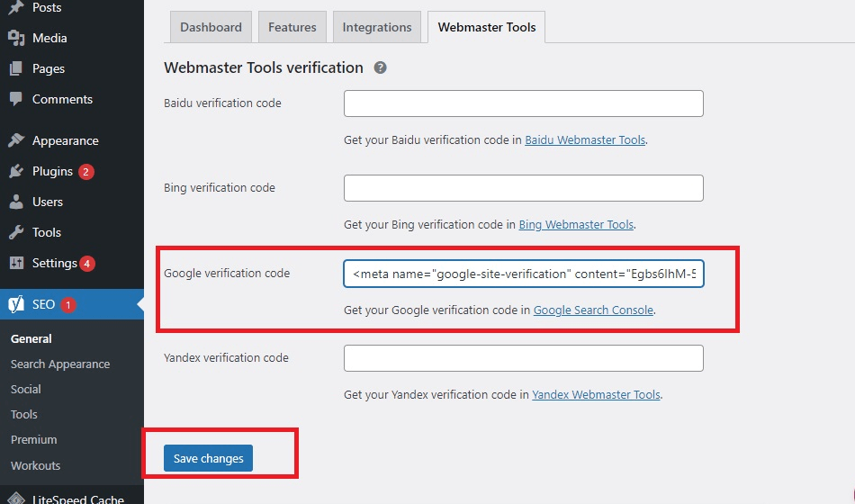
Task: Follow the Google Search Console link
Action: click(593, 310)
